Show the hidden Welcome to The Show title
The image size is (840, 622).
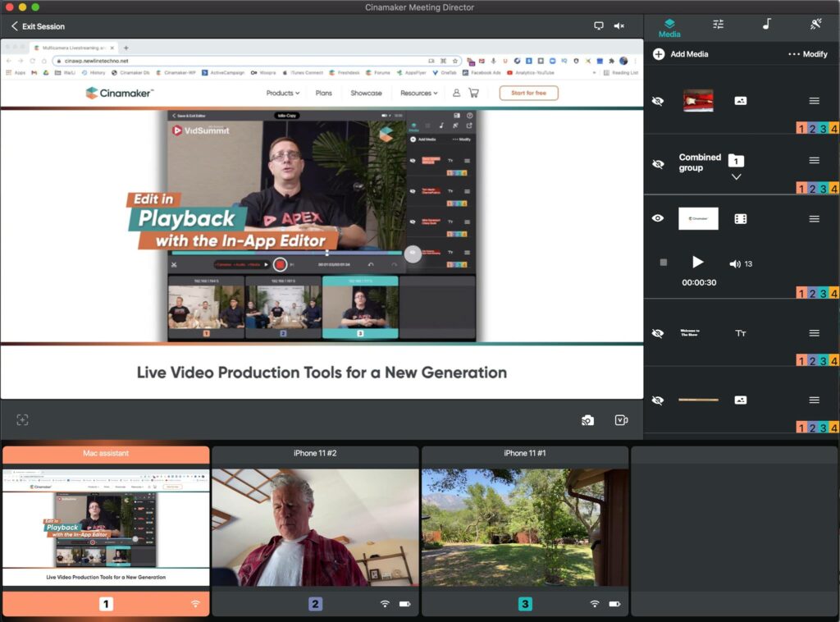658,333
